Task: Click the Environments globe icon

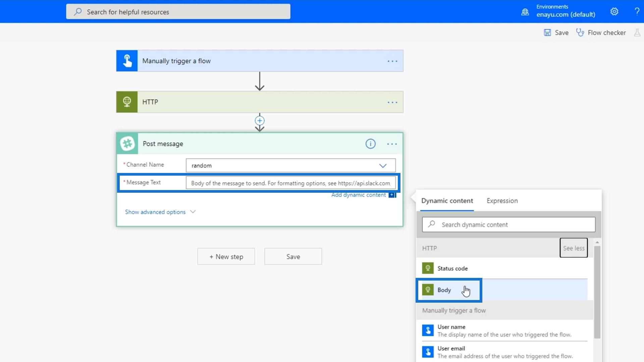Action: 525,12
